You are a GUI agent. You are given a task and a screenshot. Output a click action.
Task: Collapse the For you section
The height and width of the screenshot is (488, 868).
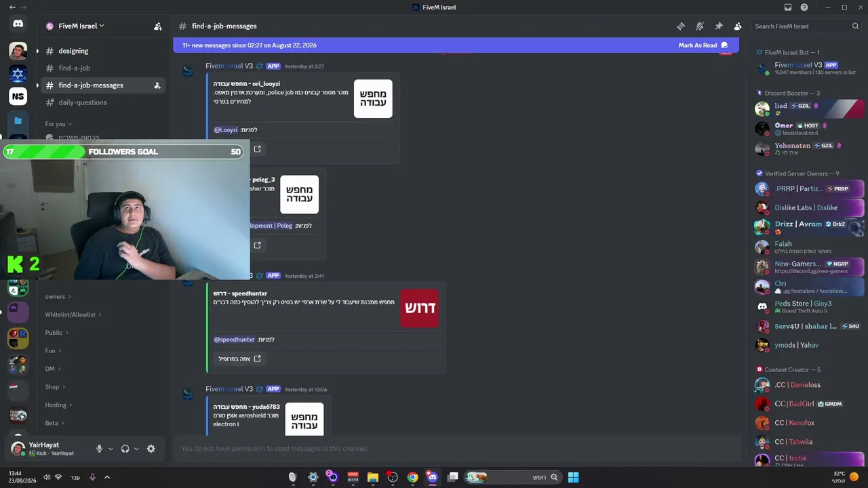coord(58,124)
